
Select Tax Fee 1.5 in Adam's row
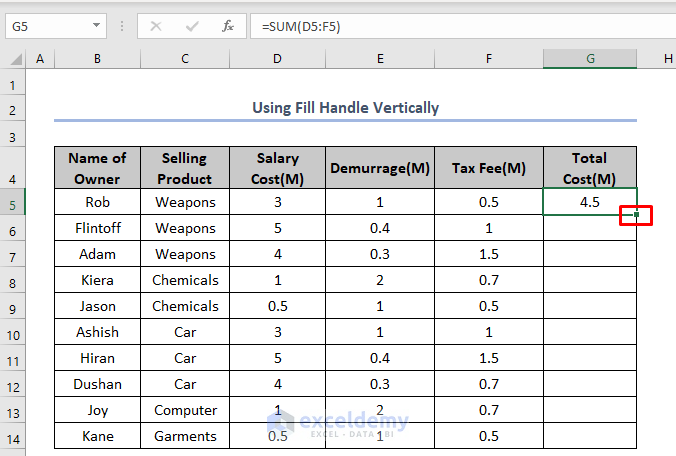(x=488, y=254)
